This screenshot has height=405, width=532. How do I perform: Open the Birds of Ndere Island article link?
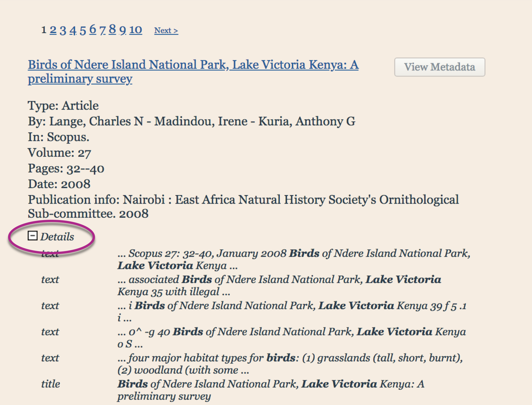point(193,65)
